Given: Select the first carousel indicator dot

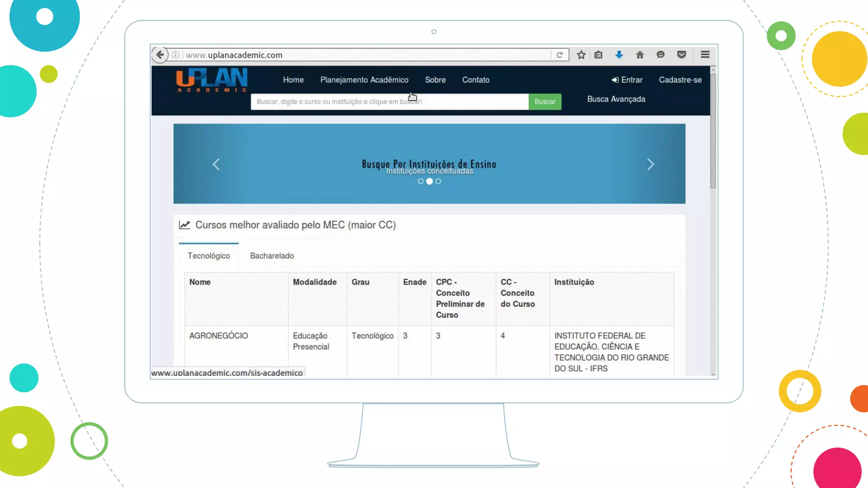Looking at the screenshot, I should [x=420, y=181].
